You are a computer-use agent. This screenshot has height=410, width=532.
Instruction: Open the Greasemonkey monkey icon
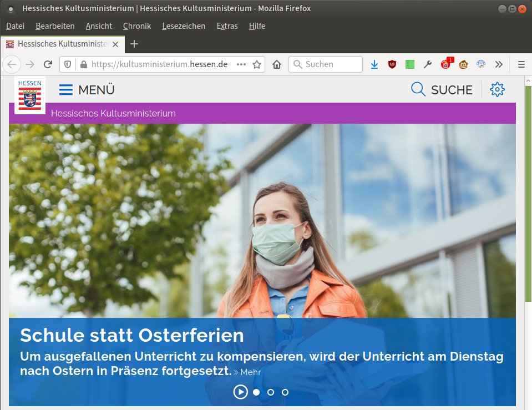[464, 64]
